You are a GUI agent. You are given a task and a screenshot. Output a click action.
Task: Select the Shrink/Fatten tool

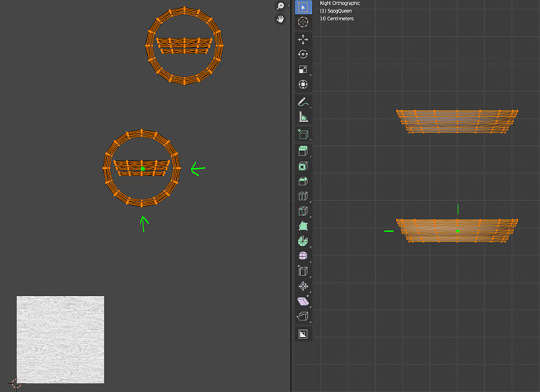303,286
